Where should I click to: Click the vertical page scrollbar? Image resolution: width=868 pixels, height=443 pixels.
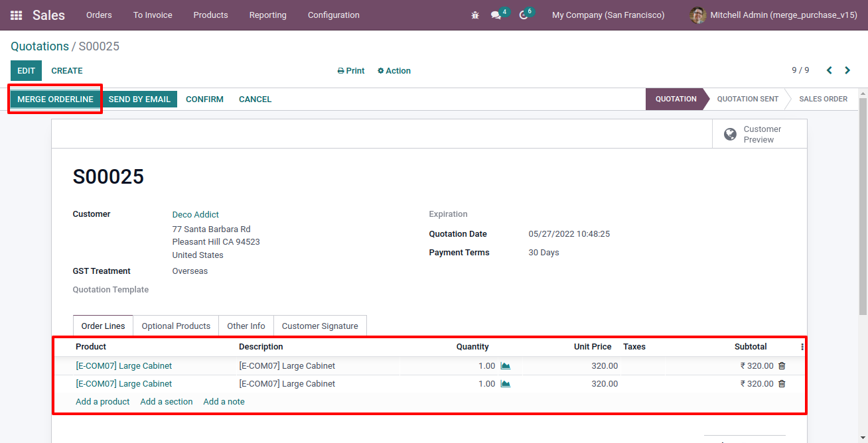tap(863, 206)
